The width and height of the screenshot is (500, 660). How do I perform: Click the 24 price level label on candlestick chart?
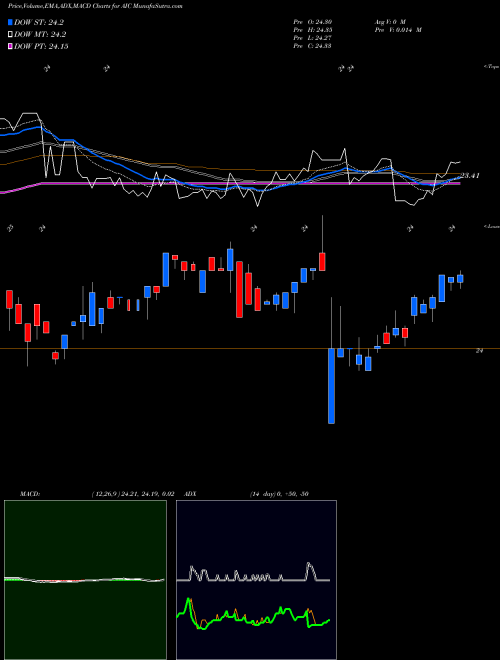479,350
